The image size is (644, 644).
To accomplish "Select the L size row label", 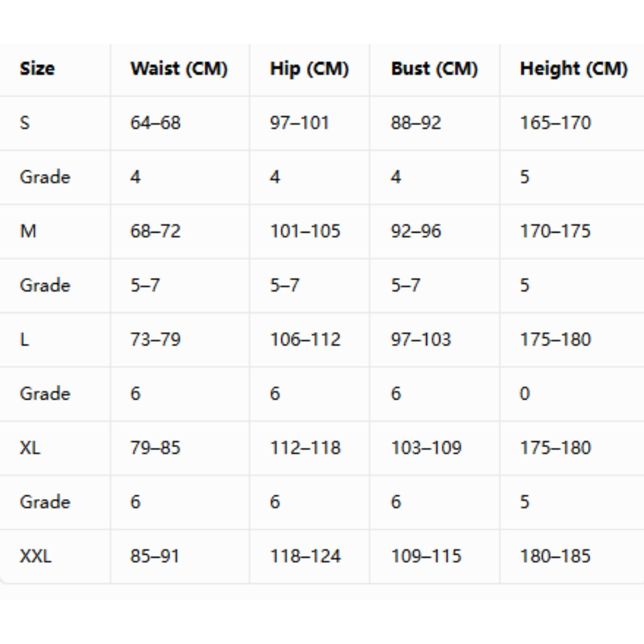I will click(x=24, y=339).
